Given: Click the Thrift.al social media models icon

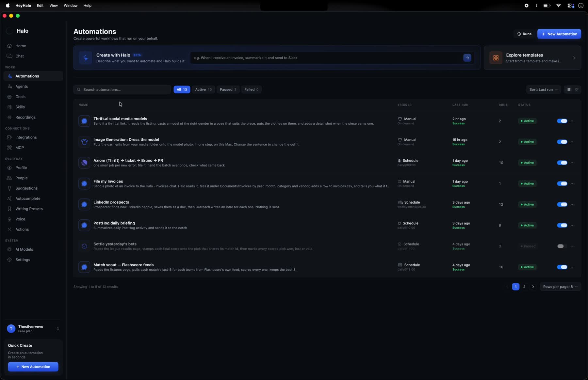Looking at the screenshot, I should tap(84, 121).
